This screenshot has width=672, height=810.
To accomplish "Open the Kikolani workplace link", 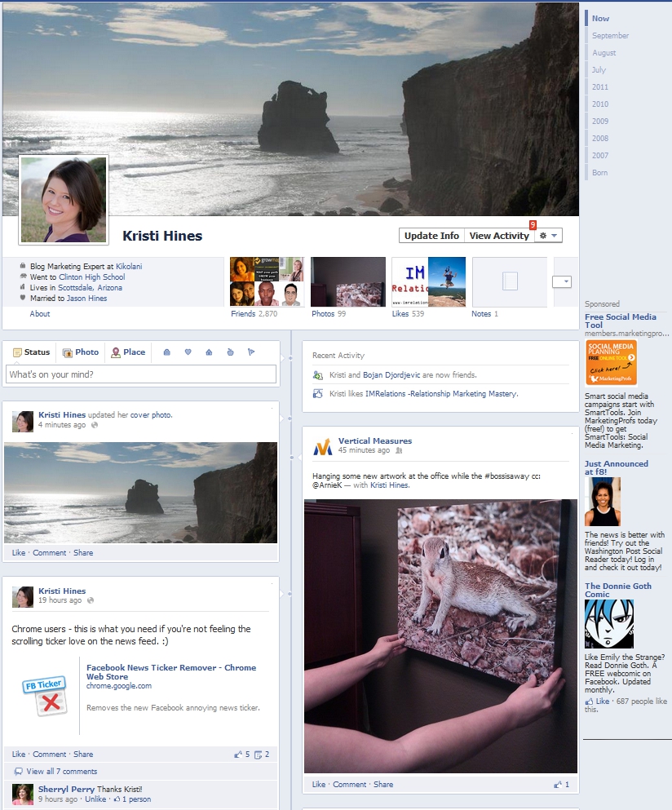I will tap(129, 267).
